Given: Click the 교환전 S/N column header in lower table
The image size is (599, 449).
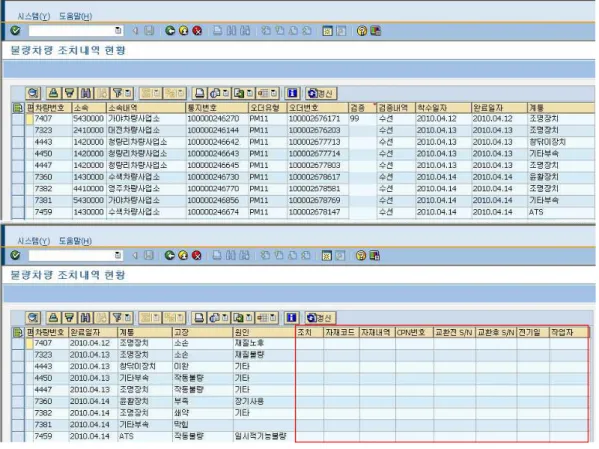Looking at the screenshot, I should tap(454, 332).
